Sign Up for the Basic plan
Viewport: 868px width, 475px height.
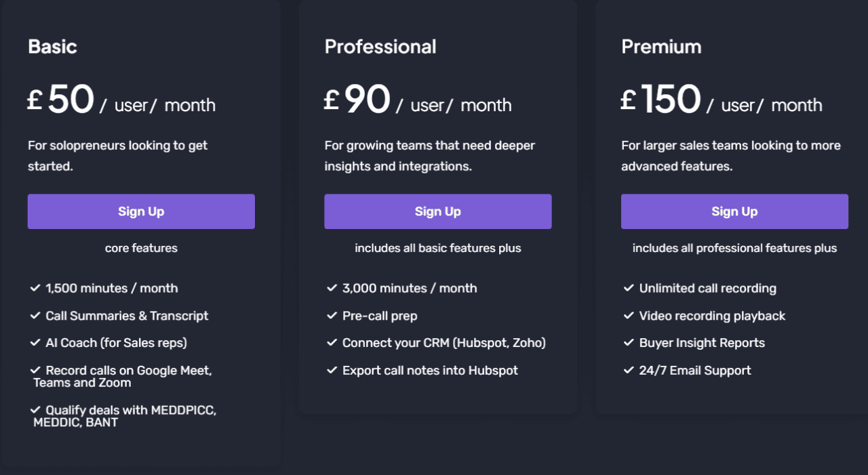pos(141,211)
